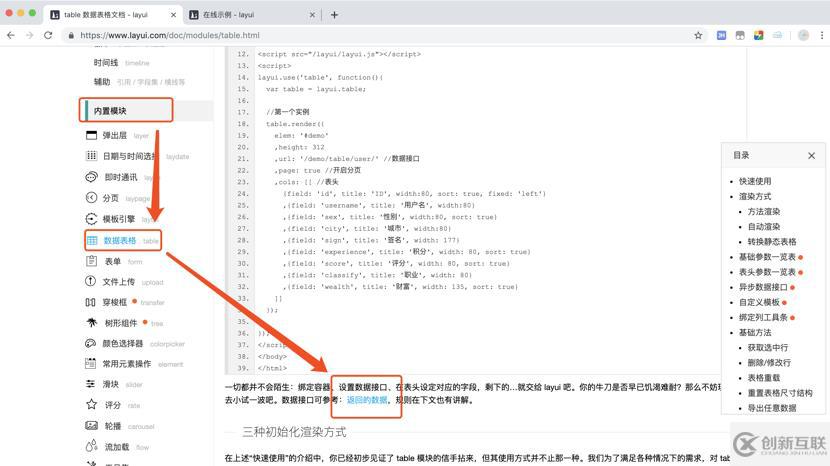The width and height of the screenshot is (830, 466).
Task: Jump to 自动渲染 in 目录
Action: tap(764, 227)
